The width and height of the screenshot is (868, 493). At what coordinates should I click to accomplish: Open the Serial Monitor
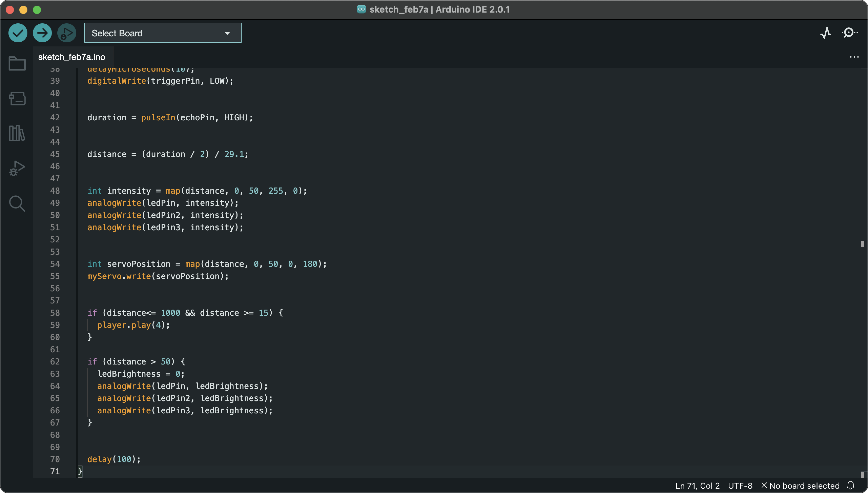click(849, 33)
